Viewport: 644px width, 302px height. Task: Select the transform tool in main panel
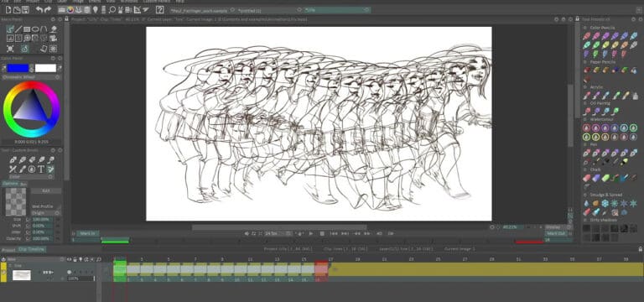pyautogui.click(x=10, y=49)
